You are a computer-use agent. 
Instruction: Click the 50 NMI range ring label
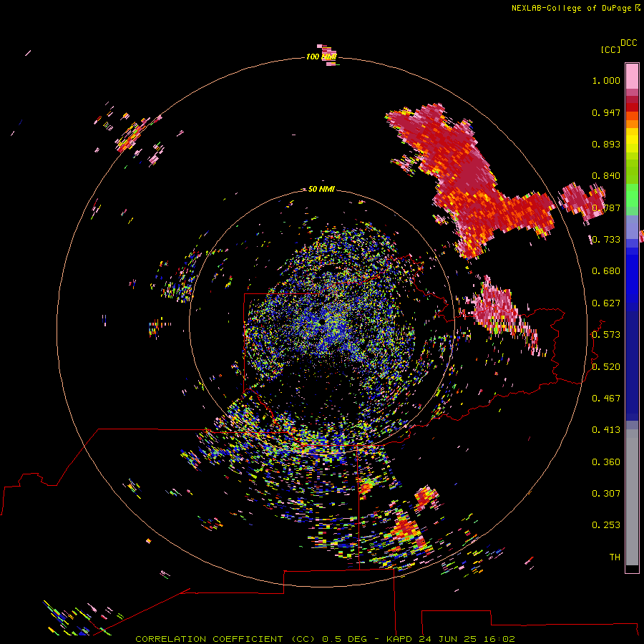point(321,189)
